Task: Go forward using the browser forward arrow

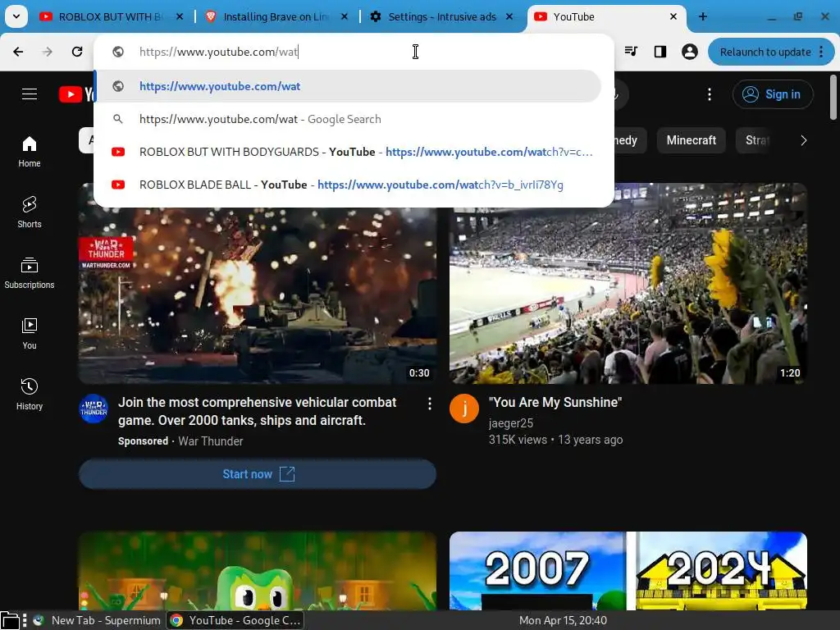Action: pos(48,52)
